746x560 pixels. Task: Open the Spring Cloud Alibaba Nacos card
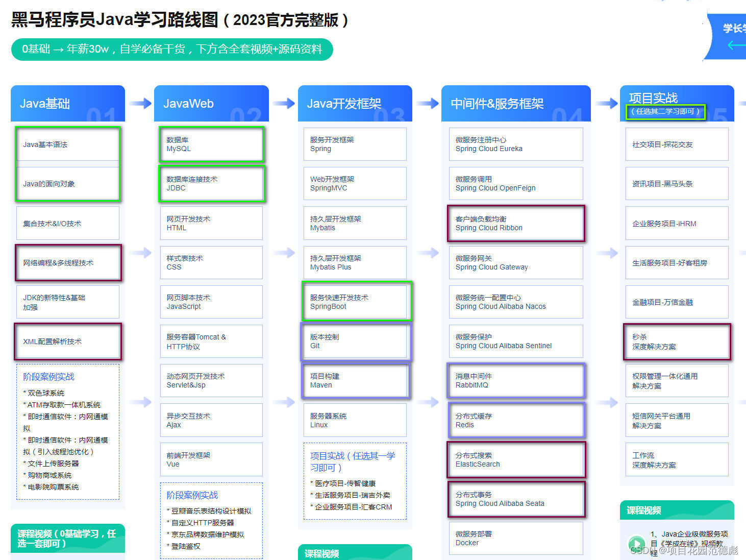pos(516,302)
